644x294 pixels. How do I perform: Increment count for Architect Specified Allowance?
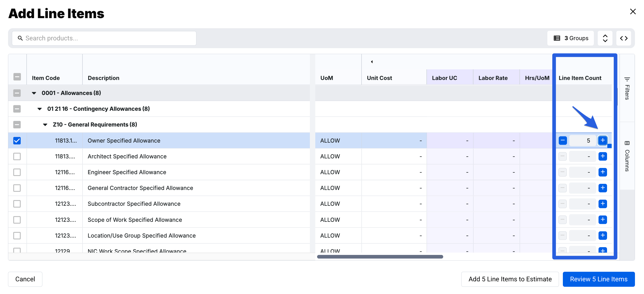tap(603, 156)
